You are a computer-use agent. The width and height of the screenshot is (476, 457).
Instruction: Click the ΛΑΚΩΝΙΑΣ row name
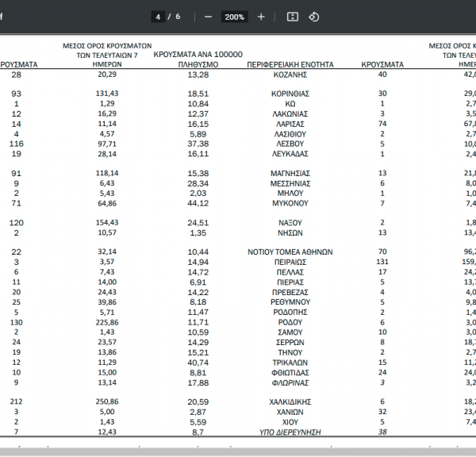point(290,114)
